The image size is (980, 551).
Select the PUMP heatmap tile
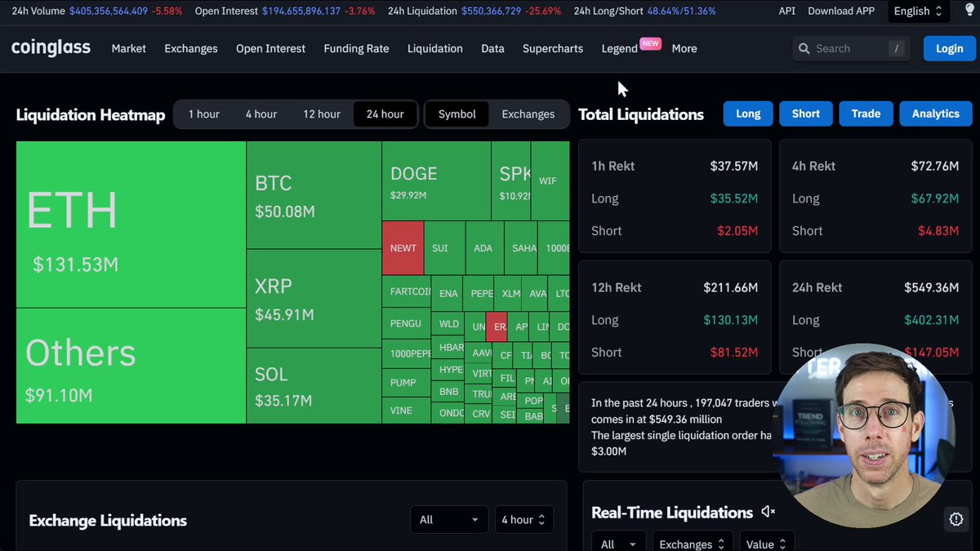coord(406,383)
